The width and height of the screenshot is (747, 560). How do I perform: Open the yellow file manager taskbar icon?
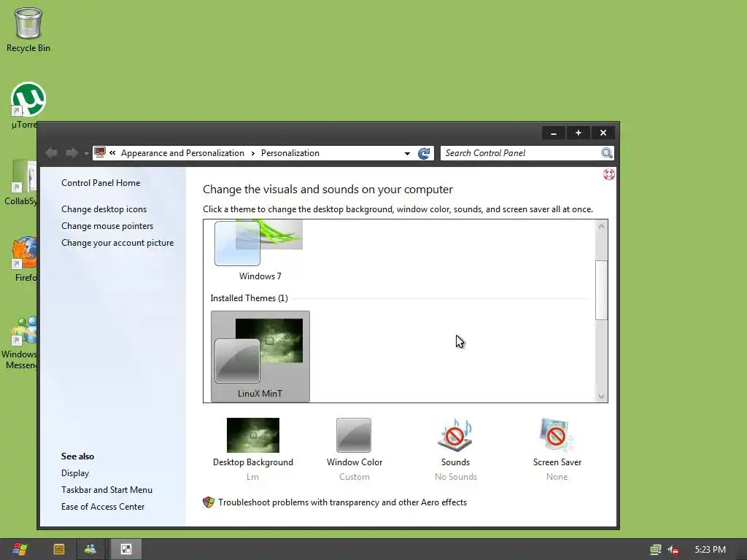pyautogui.click(x=59, y=549)
